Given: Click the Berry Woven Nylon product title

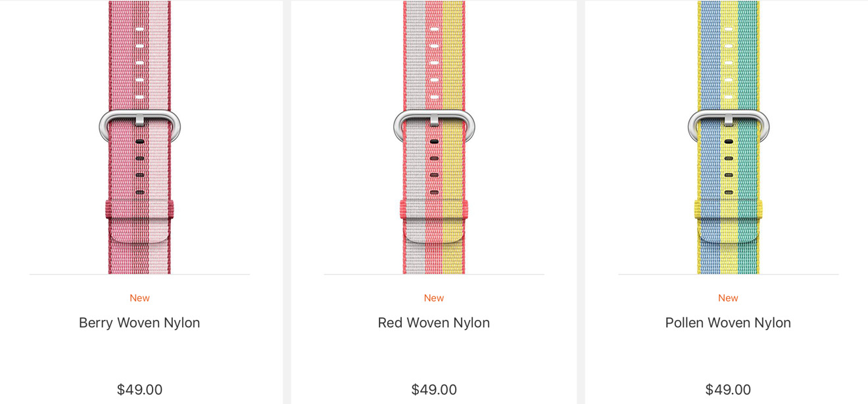Looking at the screenshot, I should click(x=139, y=323).
